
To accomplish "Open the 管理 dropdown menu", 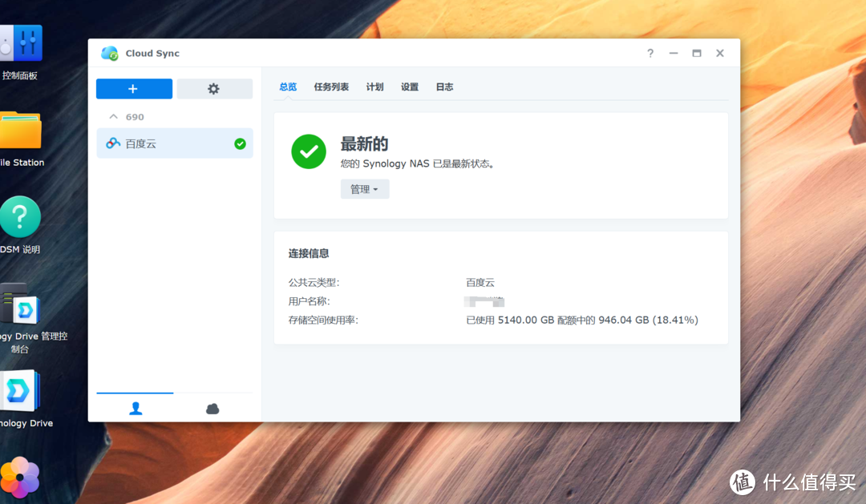I will (365, 188).
